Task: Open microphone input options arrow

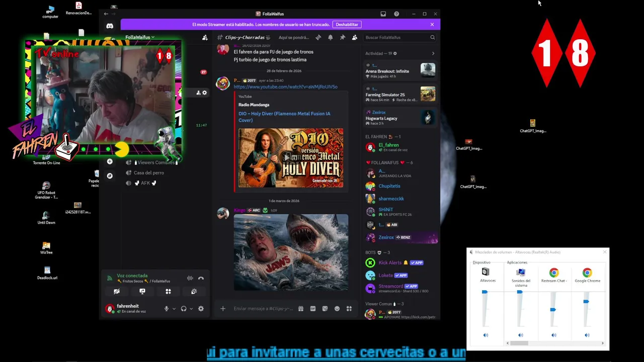Action: 174,309
